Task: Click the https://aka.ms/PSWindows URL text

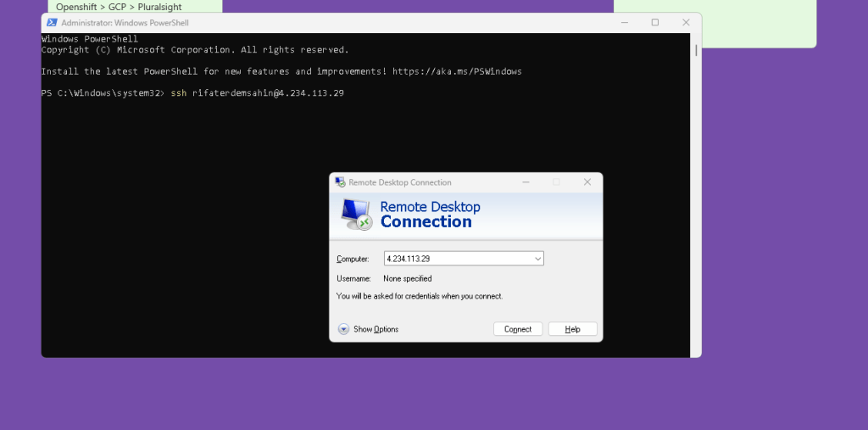Action: 457,71
